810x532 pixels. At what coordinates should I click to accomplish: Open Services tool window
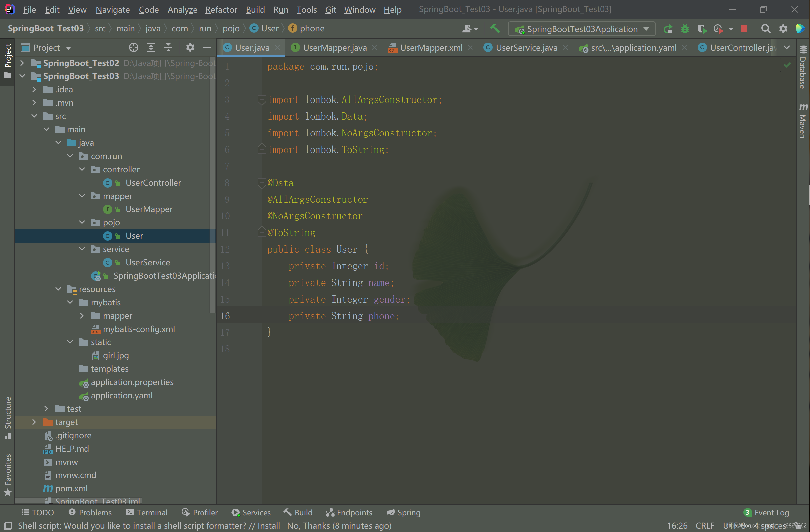pos(251,513)
